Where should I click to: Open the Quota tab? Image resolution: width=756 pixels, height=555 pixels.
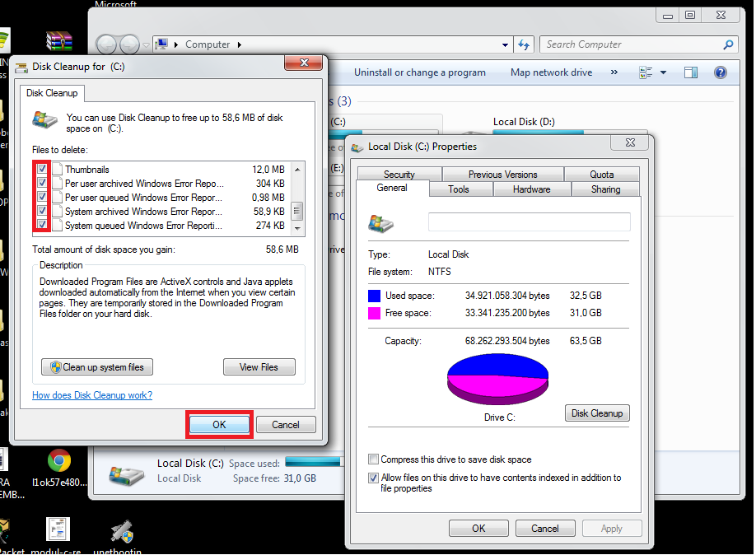[x=602, y=175]
